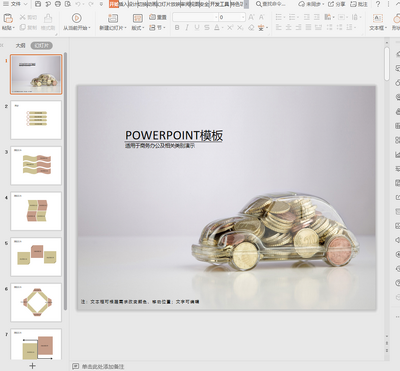Image resolution: width=400 pixels, height=371 pixels.
Task: Toggle Superscript formatting
Action: click(230, 28)
